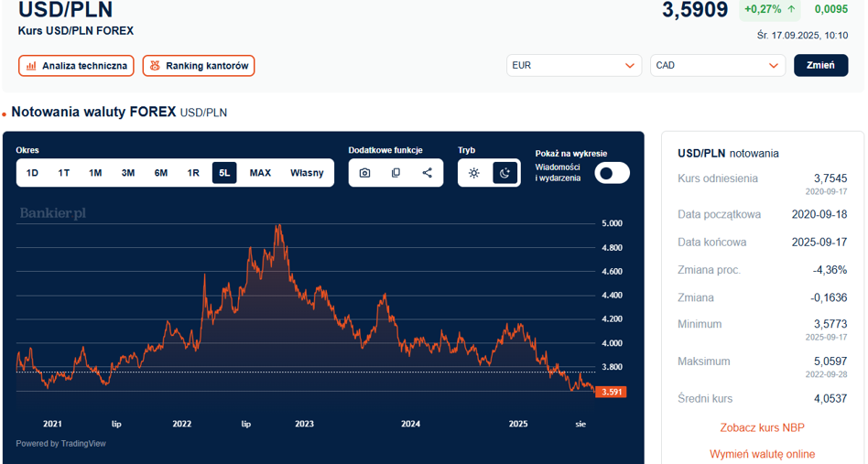The height and width of the screenshot is (464, 868).
Task: Select the 5L period tab
Action: pos(224,173)
